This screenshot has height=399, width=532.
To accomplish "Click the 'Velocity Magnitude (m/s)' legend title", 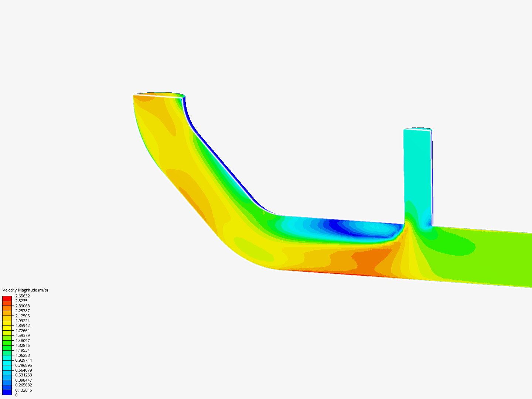I will click(x=25, y=290).
